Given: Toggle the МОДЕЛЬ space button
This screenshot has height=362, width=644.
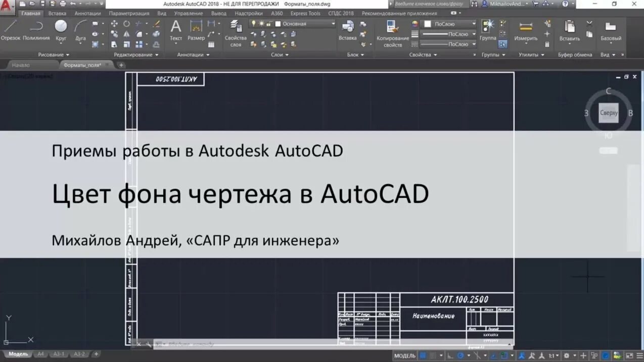Looking at the screenshot, I should pyautogui.click(x=404, y=355).
